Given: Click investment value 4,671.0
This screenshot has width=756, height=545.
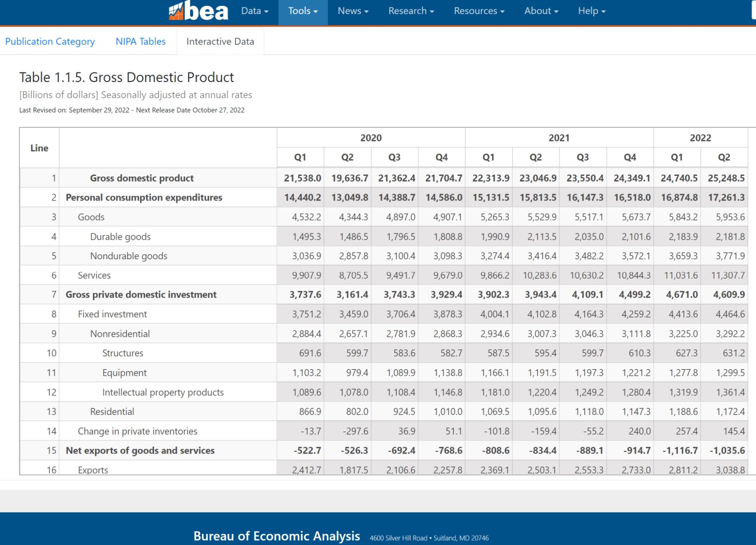Looking at the screenshot, I should click(x=682, y=295).
